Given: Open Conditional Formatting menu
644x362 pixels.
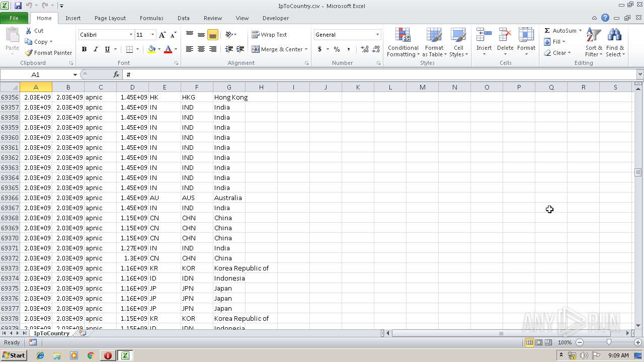Looking at the screenshot, I should (403, 42).
